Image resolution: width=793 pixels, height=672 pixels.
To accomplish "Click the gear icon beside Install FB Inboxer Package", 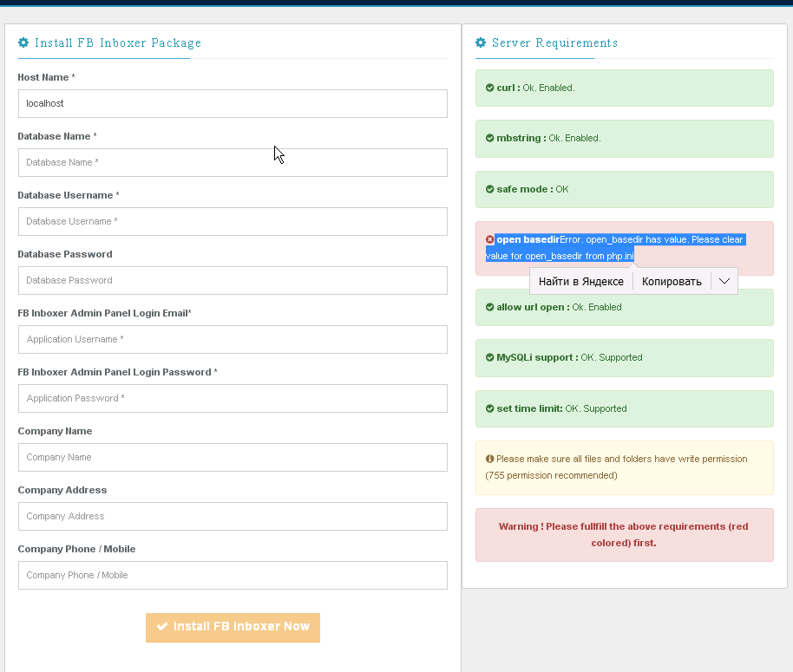I will 23,42.
